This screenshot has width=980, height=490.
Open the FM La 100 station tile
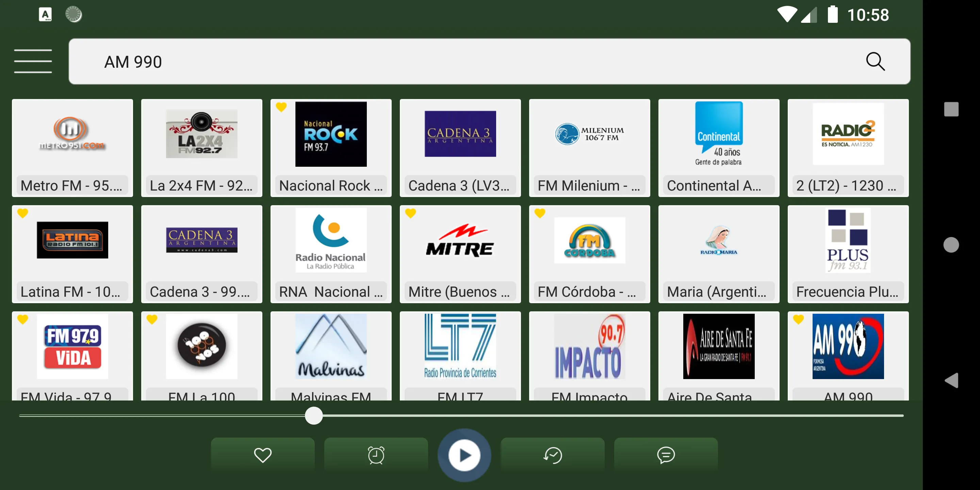coord(202,356)
